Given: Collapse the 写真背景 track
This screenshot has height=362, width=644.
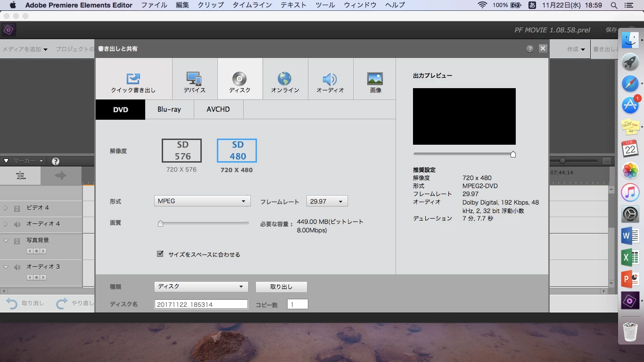Looking at the screenshot, I should click(x=6, y=240).
